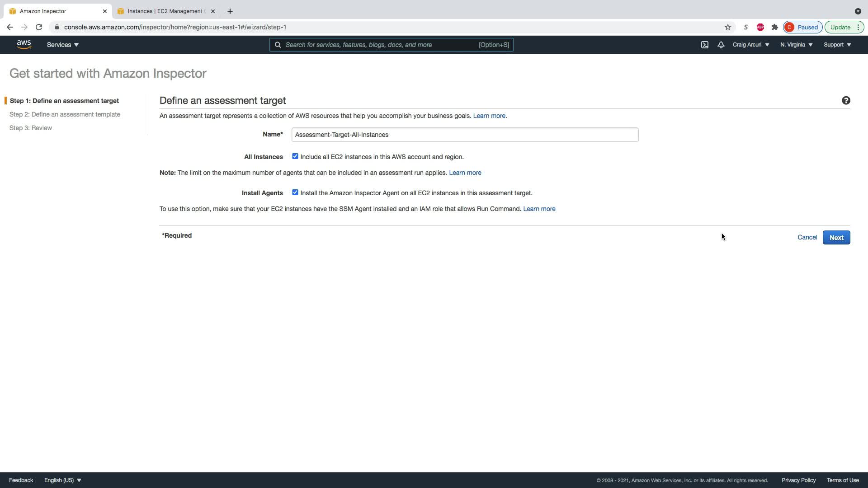Open the N. Virginia region dropdown
Screen dimensions: 868x488
(796, 45)
